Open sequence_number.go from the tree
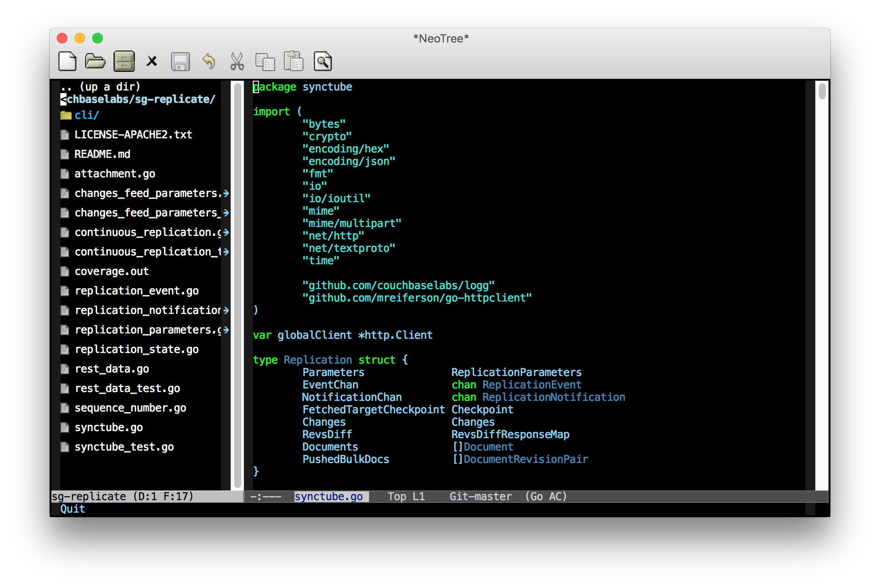880x588 pixels. [x=130, y=408]
